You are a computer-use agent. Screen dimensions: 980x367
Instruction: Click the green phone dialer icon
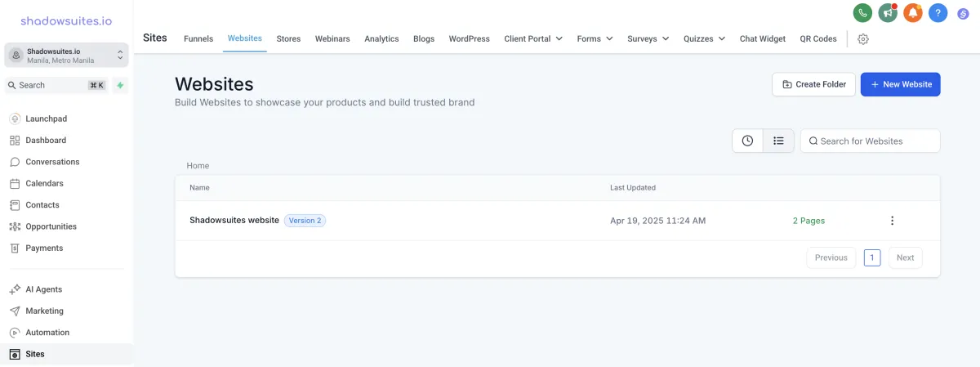[862, 13]
